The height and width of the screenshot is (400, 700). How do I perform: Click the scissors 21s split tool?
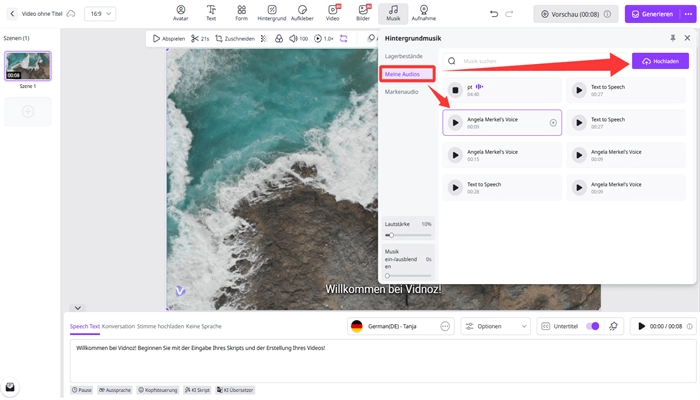[x=200, y=38]
